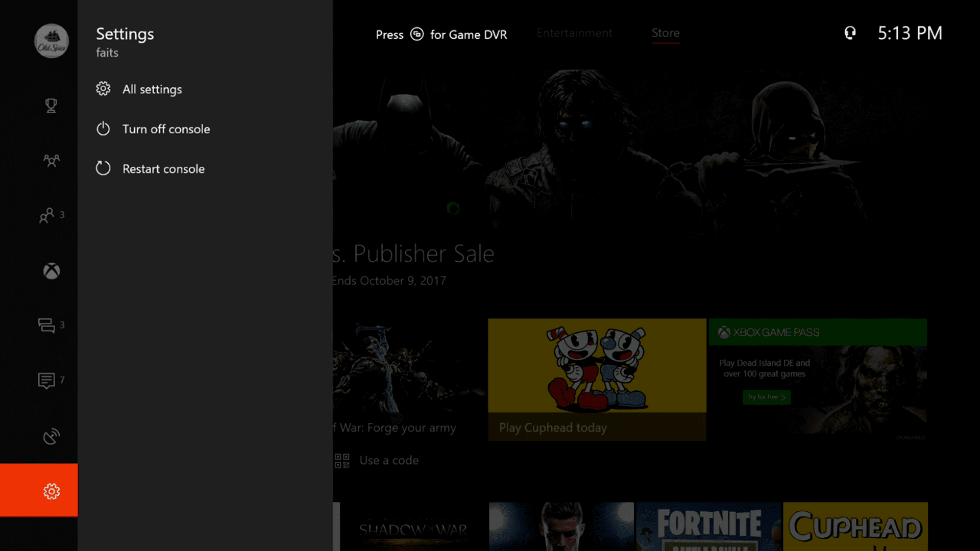Select the Entertainment tab

(575, 32)
